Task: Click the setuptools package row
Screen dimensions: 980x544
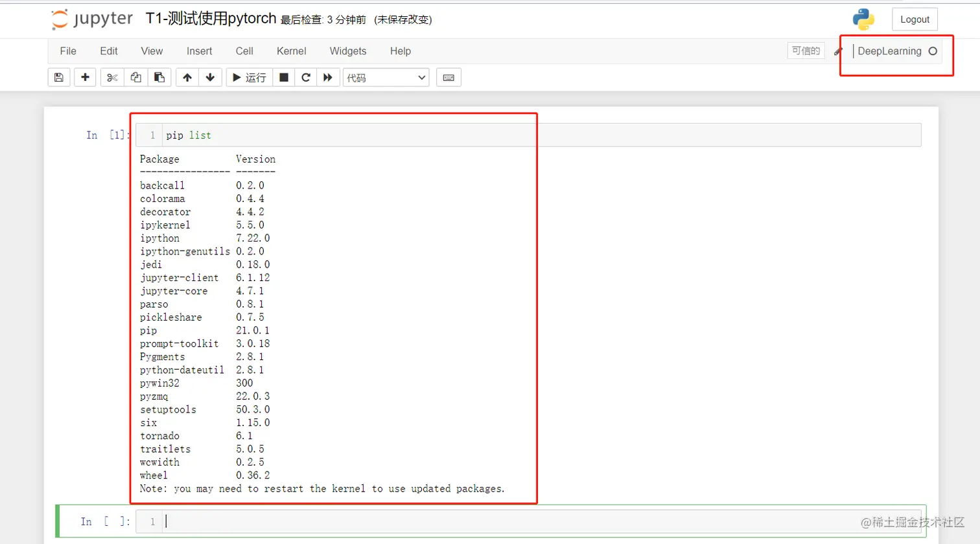Action: click(205, 410)
